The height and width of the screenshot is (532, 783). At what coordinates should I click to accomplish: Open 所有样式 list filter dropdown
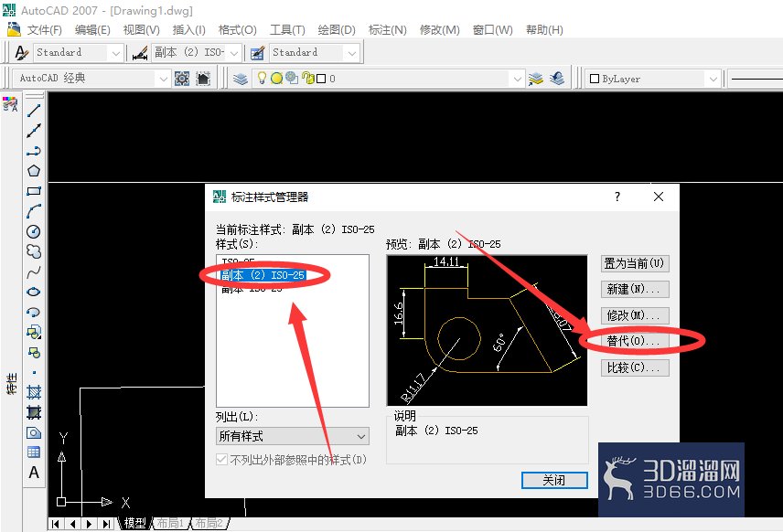click(x=293, y=436)
